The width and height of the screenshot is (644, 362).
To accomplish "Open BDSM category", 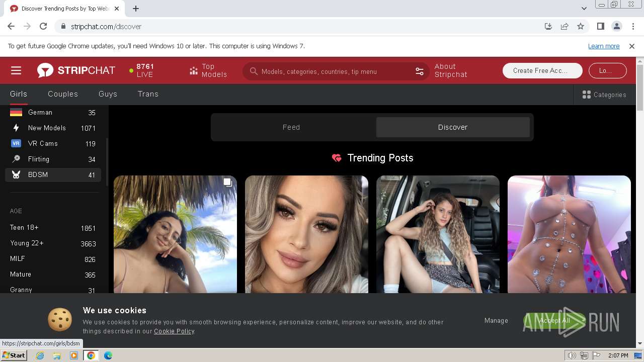I will click(53, 175).
